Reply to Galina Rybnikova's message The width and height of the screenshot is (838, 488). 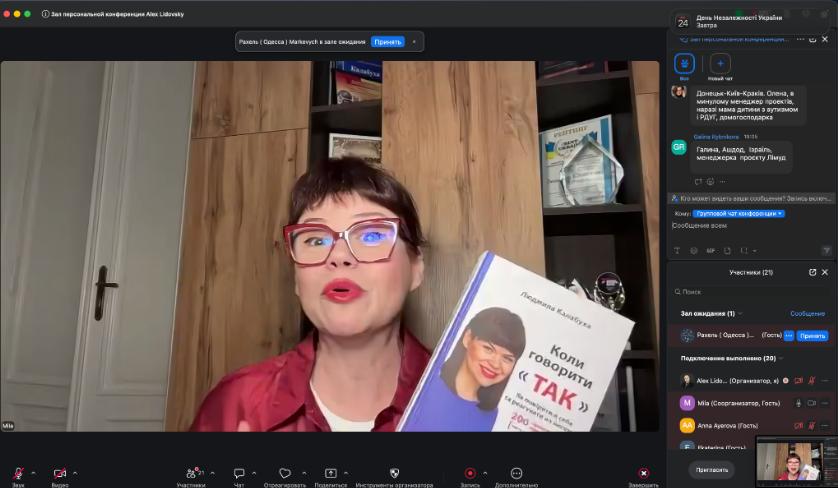pos(698,182)
